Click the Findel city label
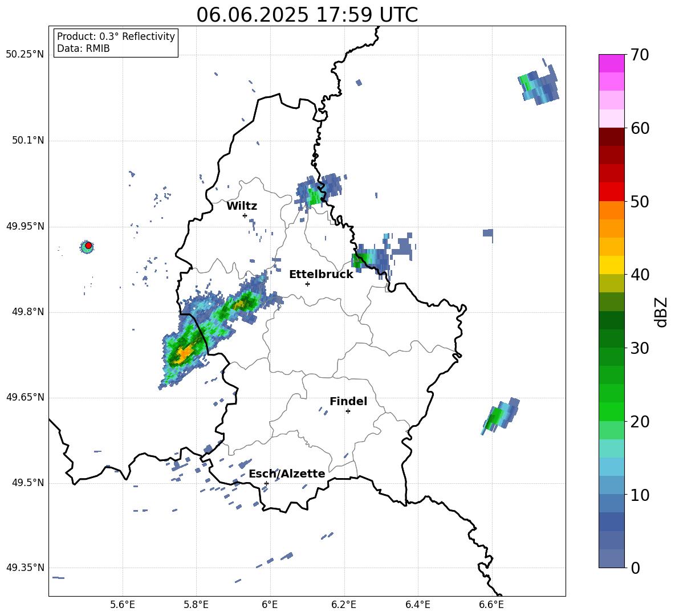 click(348, 401)
